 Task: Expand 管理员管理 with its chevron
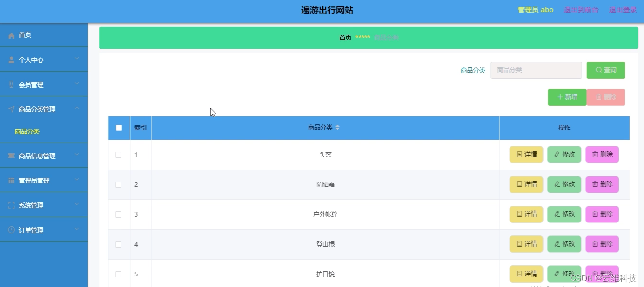pos(77,180)
